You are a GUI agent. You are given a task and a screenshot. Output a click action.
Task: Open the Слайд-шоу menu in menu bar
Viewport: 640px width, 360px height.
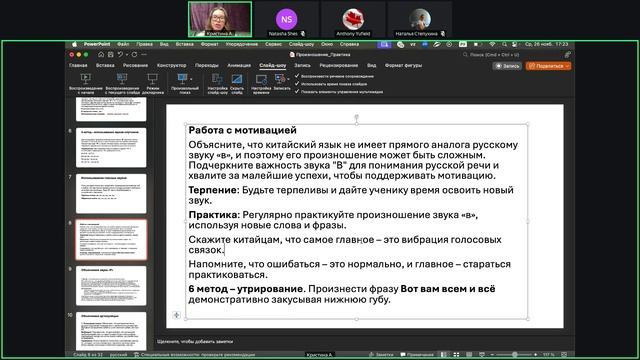(x=301, y=44)
